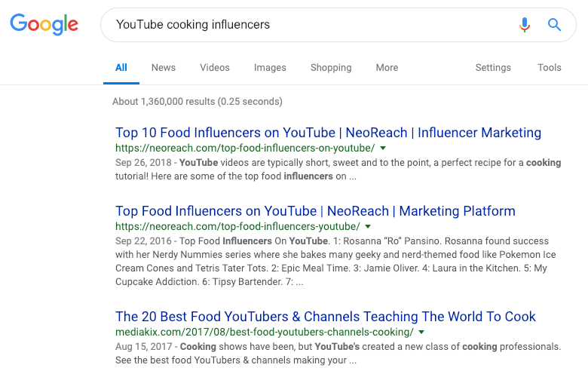Viewport: 588px width, 374px height.
Task: Select the All results tab
Action: tap(121, 68)
